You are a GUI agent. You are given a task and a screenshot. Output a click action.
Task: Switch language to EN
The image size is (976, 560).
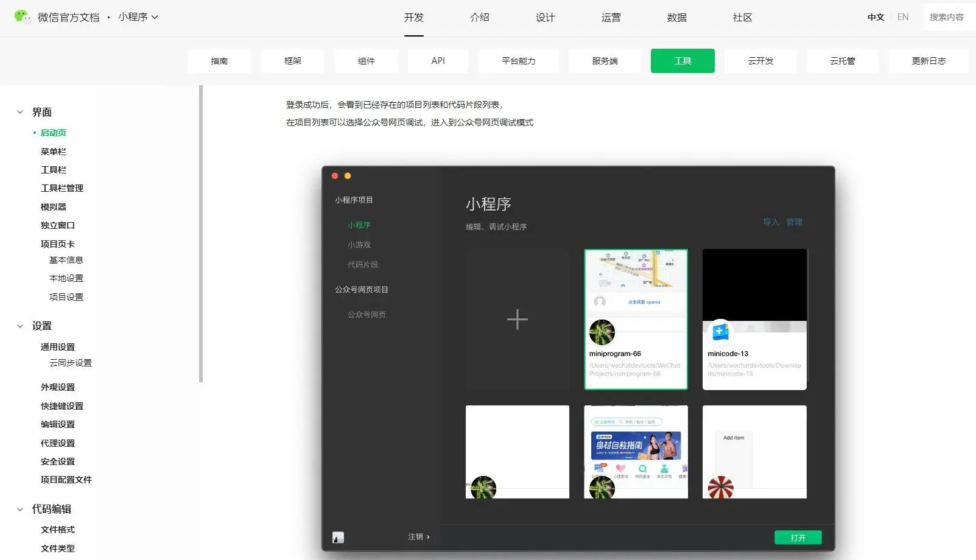click(903, 17)
